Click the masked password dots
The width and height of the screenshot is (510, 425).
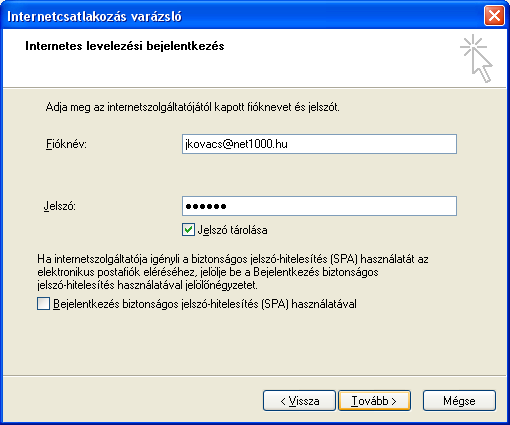coord(206,207)
